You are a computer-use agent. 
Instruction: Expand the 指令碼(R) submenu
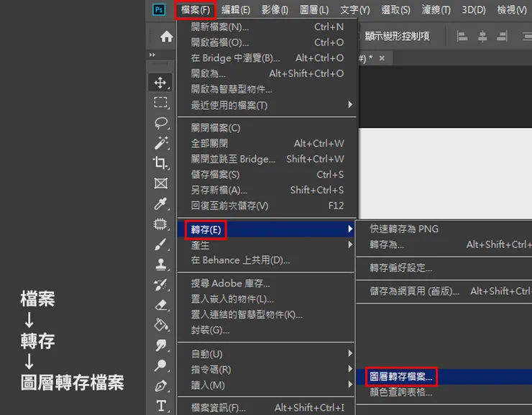click(266, 370)
